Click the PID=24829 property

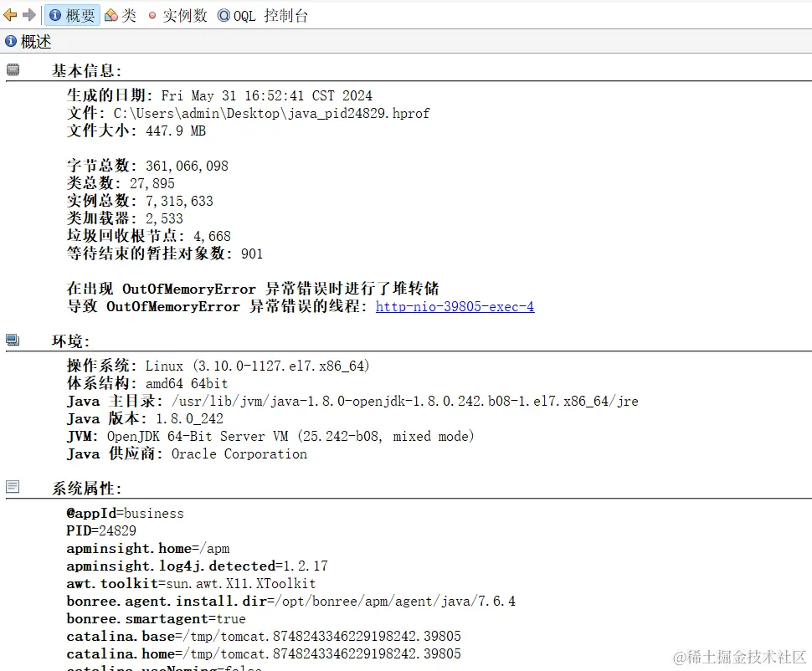click(101, 531)
